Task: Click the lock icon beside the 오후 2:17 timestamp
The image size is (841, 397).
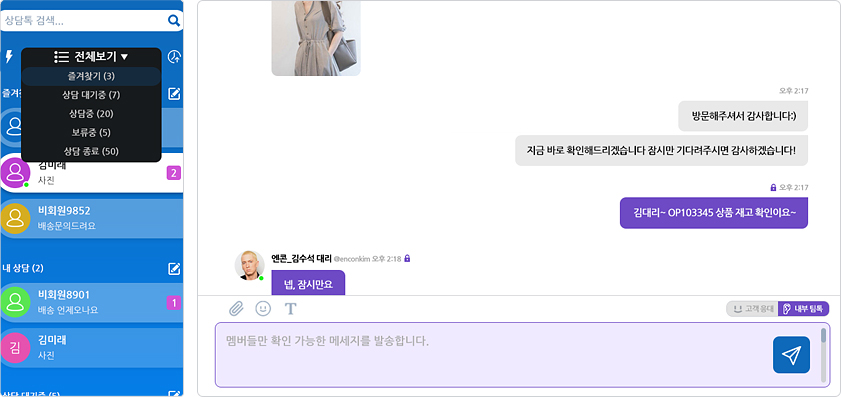Action: tap(773, 188)
